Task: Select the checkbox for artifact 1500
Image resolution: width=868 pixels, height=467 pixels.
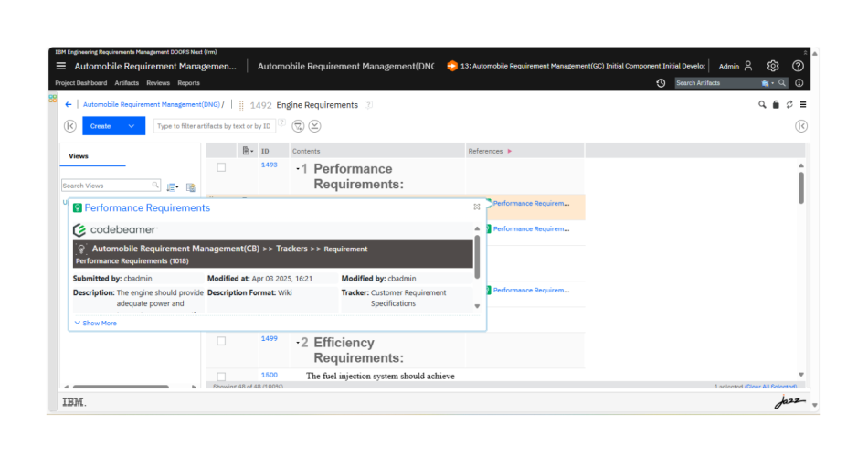Action: click(x=221, y=377)
